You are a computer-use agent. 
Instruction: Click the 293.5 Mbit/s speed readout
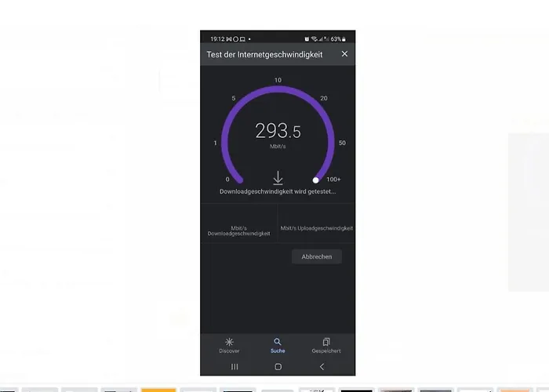click(x=278, y=135)
